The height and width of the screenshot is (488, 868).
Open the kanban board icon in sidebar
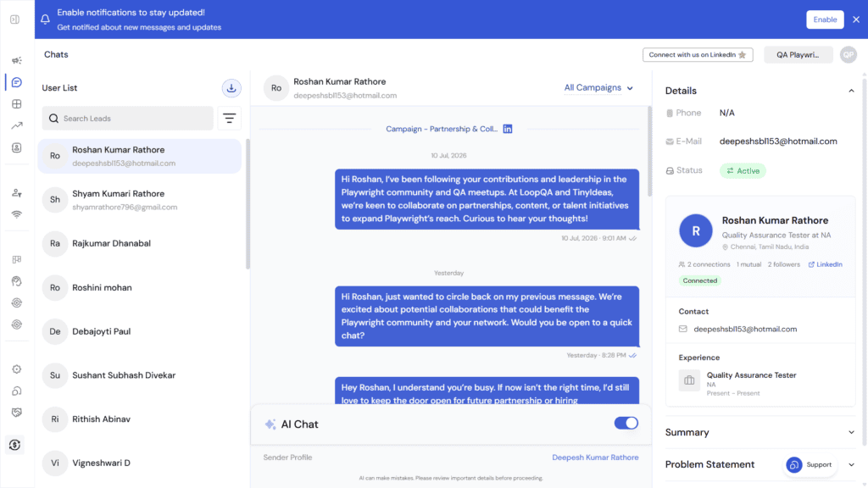tap(17, 259)
